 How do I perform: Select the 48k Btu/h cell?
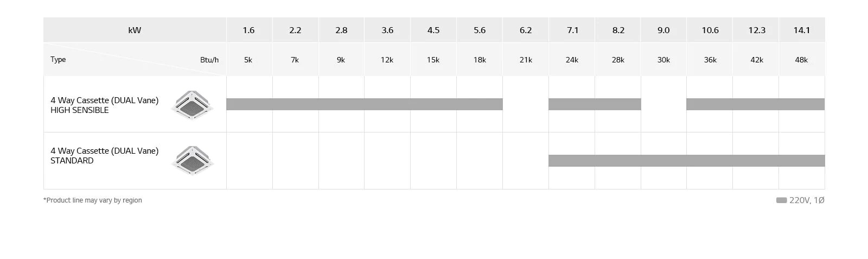tap(801, 60)
